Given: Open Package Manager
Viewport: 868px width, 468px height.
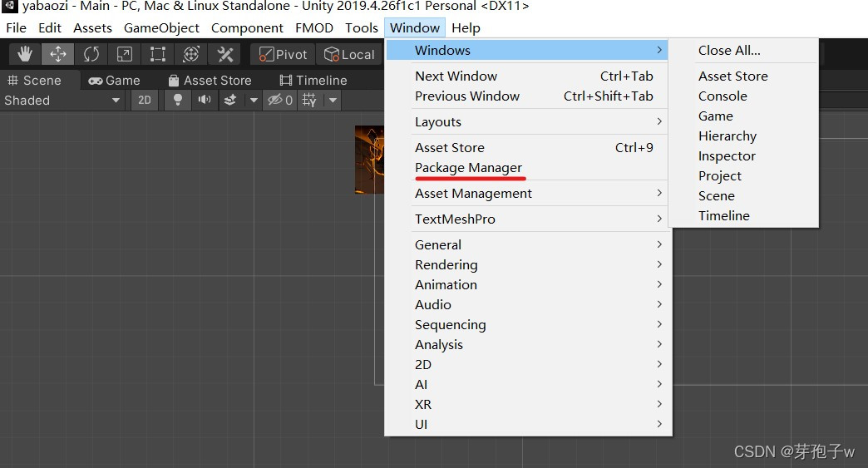Looking at the screenshot, I should pyautogui.click(x=527, y=168).
